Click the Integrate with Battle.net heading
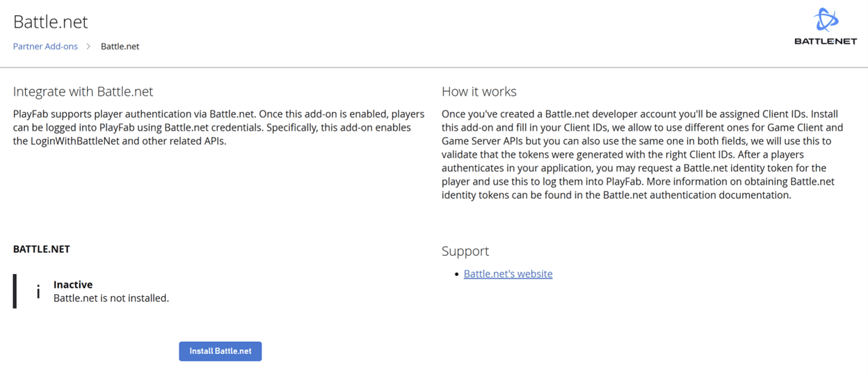Screen dimensions: 868x379 point(83,92)
